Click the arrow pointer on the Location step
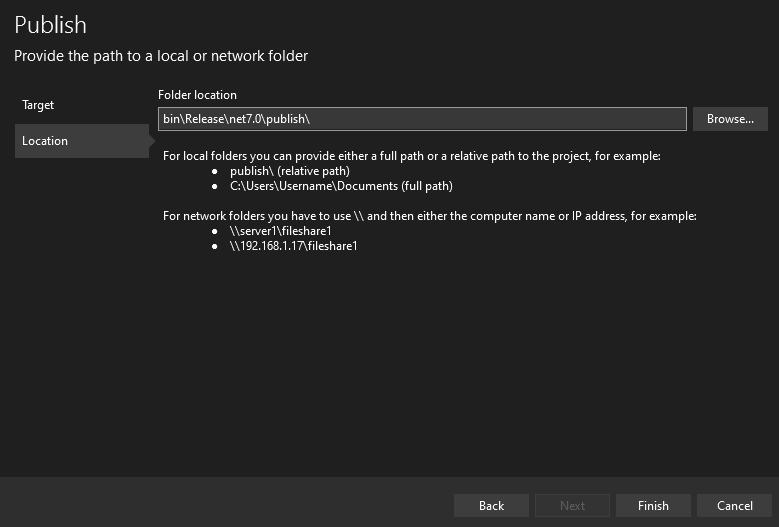Viewport: 779px width, 527px height. click(x=152, y=141)
